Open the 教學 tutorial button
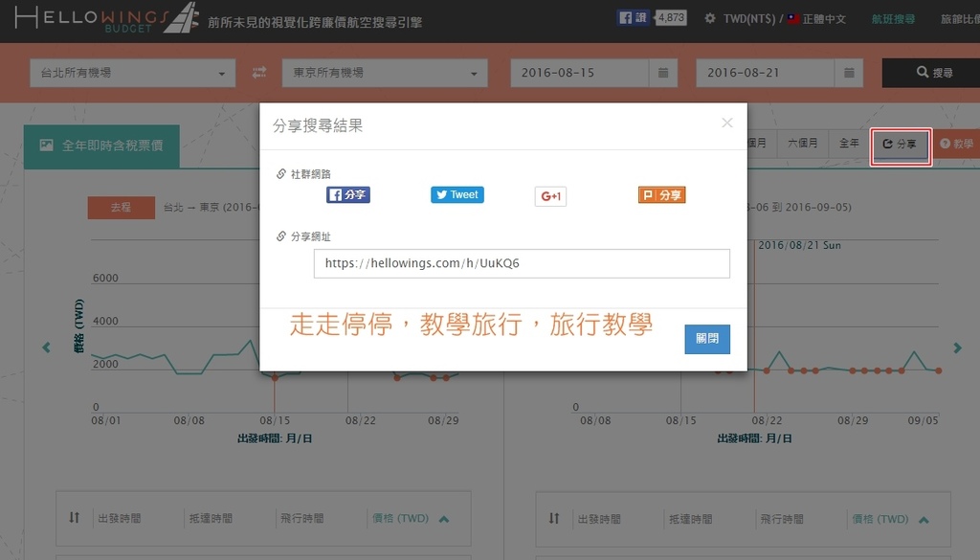 (957, 144)
